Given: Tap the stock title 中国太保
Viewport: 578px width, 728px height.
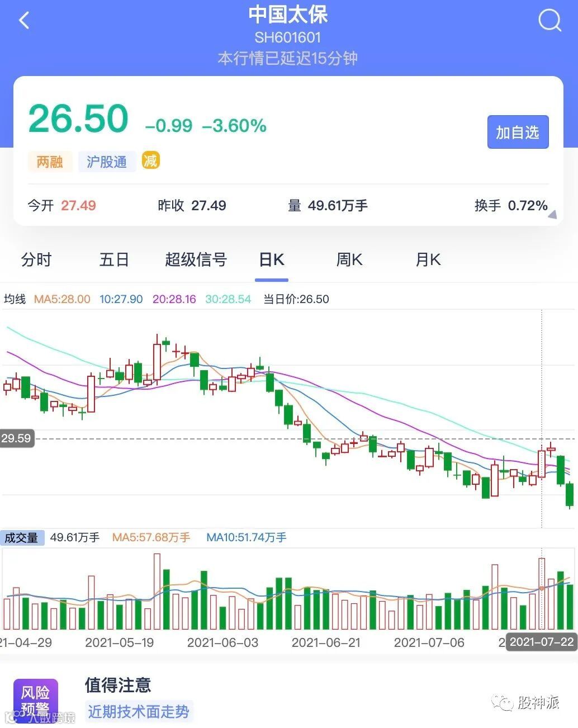Looking at the screenshot, I should tap(288, 15).
